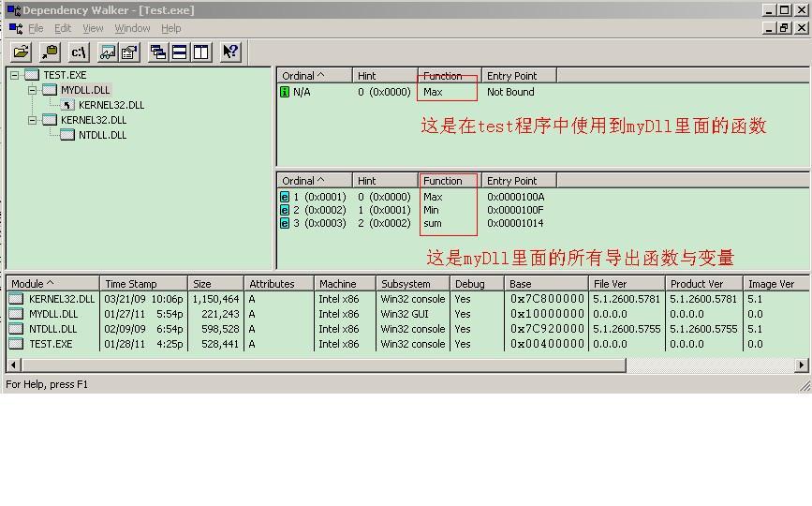Select MYDLL.DLL in the dependency tree
812x506 pixels.
pyautogui.click(x=85, y=90)
